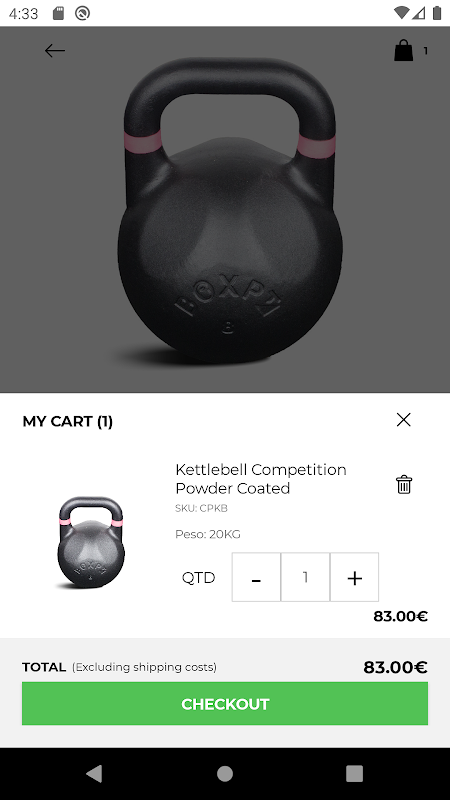Open Kettlebell Competition Powder Coated title
Screen dimensions: 450x800
[261, 479]
